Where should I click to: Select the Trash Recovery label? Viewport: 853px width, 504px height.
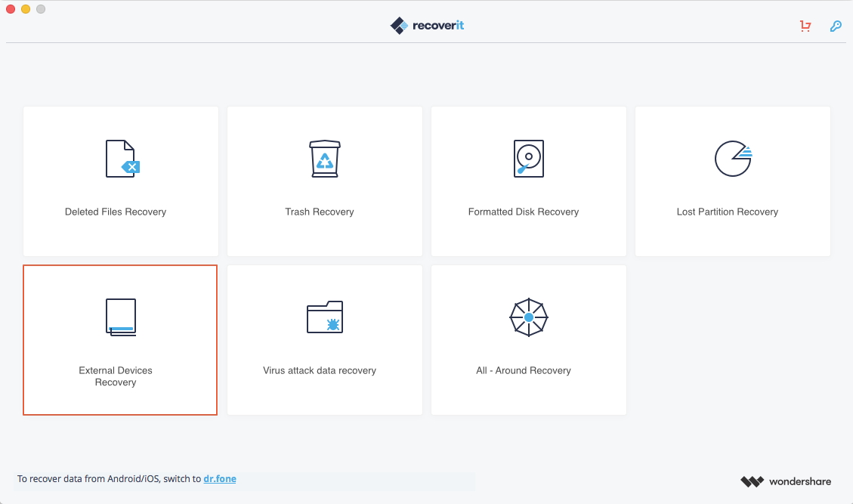pyautogui.click(x=320, y=212)
